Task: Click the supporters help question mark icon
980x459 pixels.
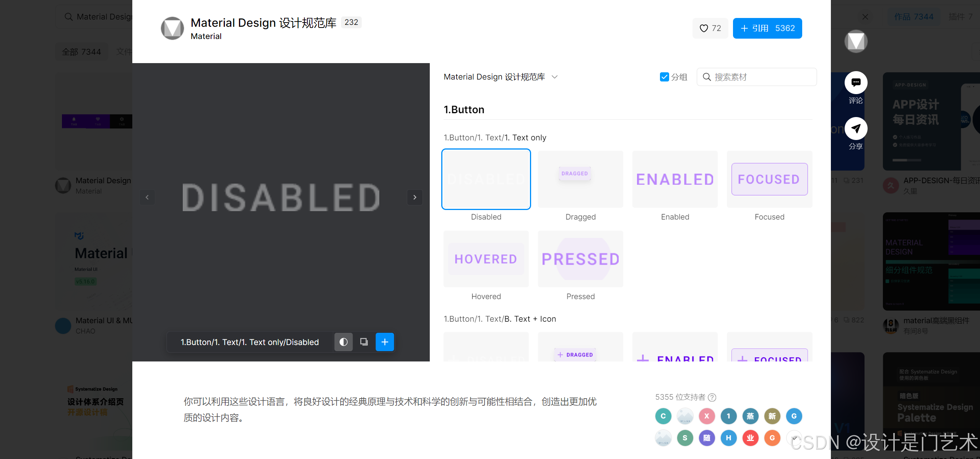Action: (712, 397)
